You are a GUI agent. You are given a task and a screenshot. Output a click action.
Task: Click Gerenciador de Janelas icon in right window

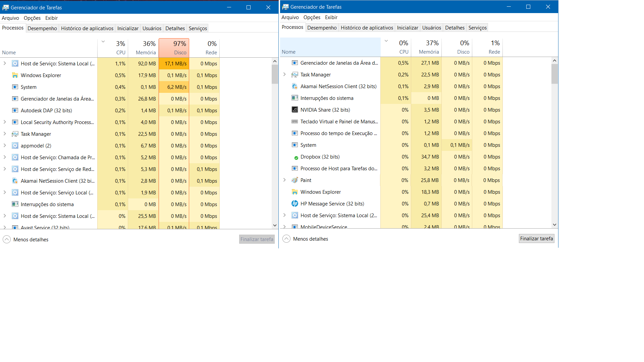pos(295,63)
